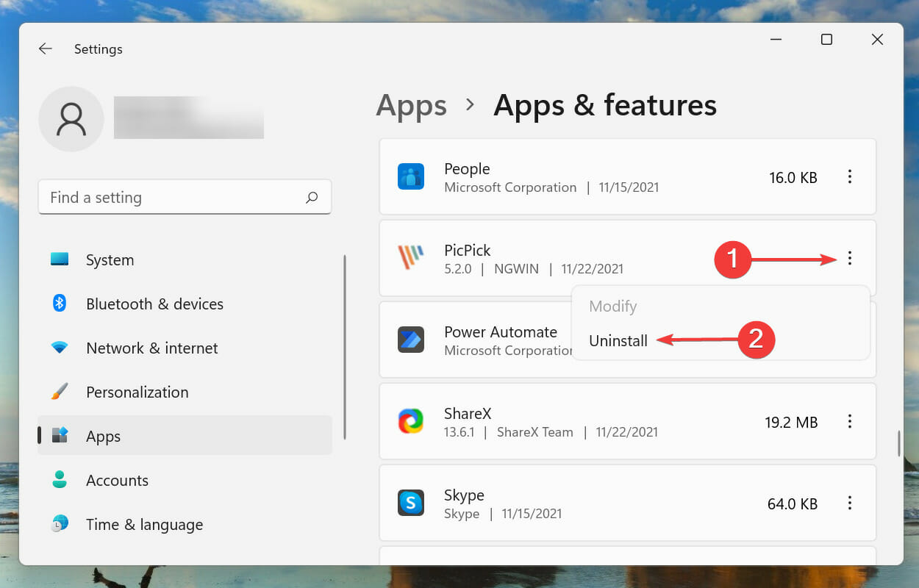
Task: Click the search magnifier icon
Action: 312,197
